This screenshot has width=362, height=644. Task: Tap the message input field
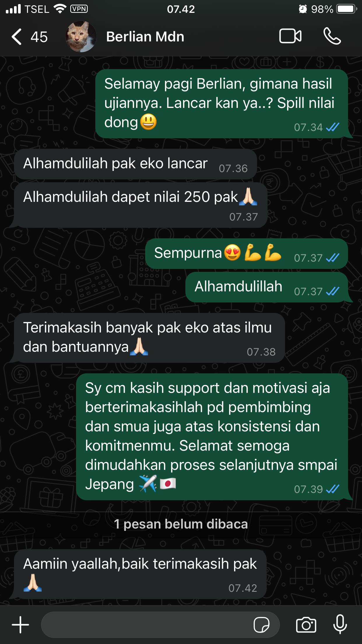160,625
